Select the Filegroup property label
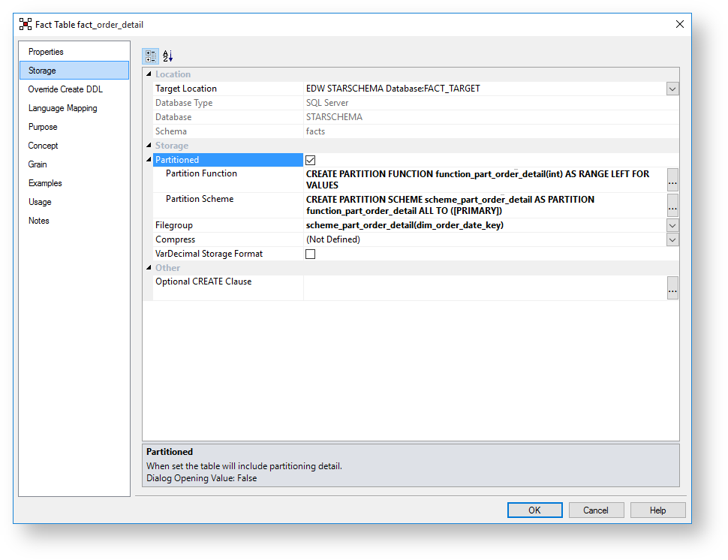Screen dimensions: 728x560 point(174,225)
